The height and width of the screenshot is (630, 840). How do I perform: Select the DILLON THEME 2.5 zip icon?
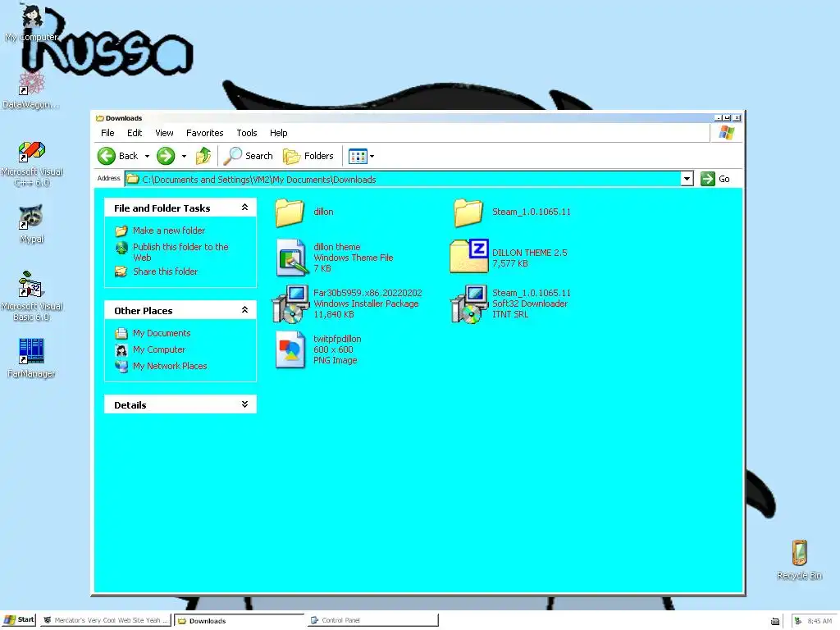point(469,256)
